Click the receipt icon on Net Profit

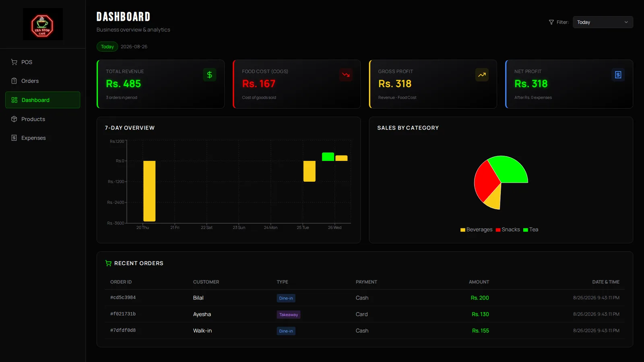[x=618, y=75]
